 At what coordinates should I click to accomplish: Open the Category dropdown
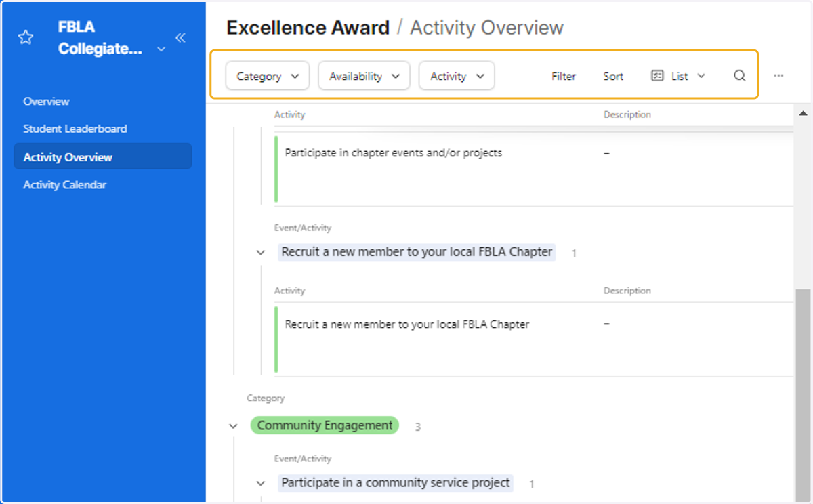268,76
